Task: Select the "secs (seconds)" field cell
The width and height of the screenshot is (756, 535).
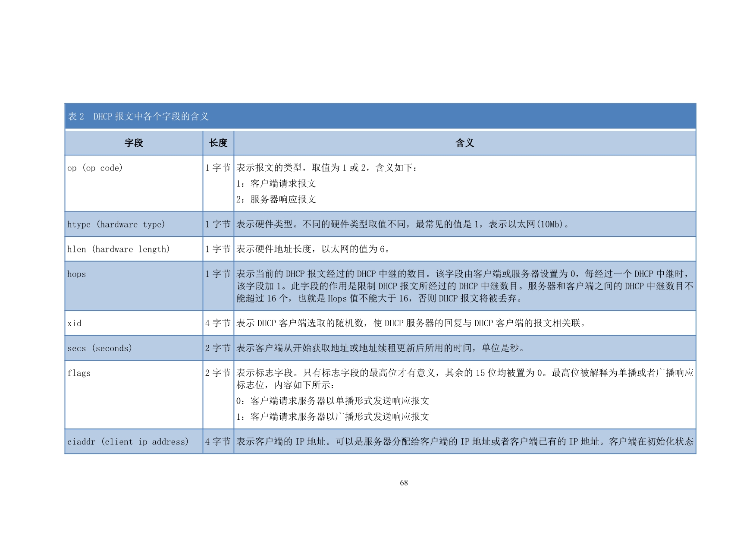Action: pyautogui.click(x=100, y=348)
